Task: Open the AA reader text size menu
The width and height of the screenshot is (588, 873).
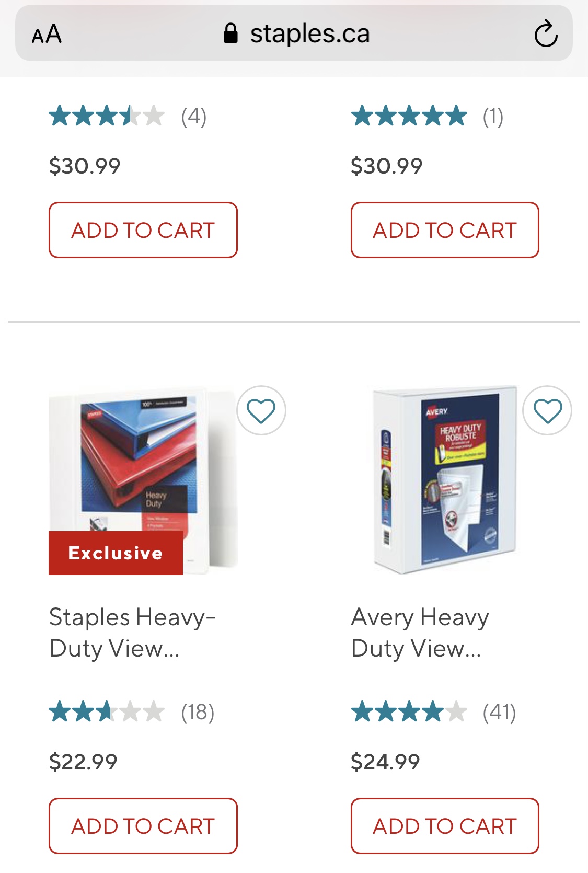Action: pos(47,35)
